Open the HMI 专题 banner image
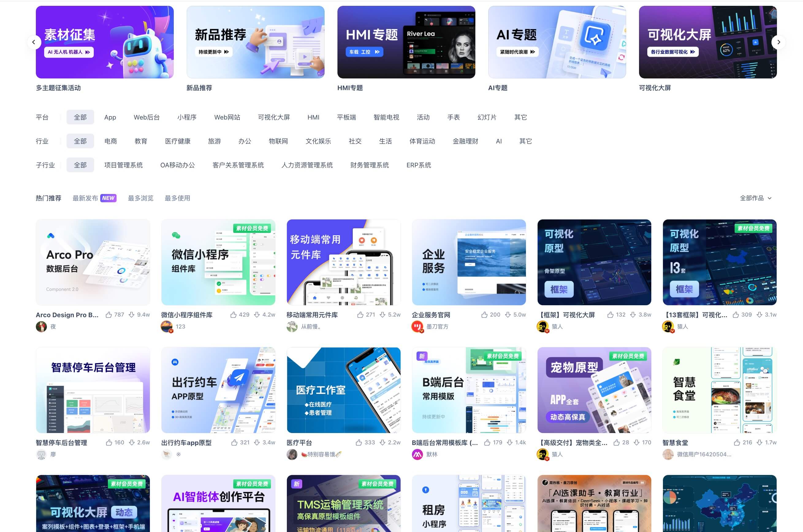Viewport: 803px width, 532px height. (x=406, y=42)
